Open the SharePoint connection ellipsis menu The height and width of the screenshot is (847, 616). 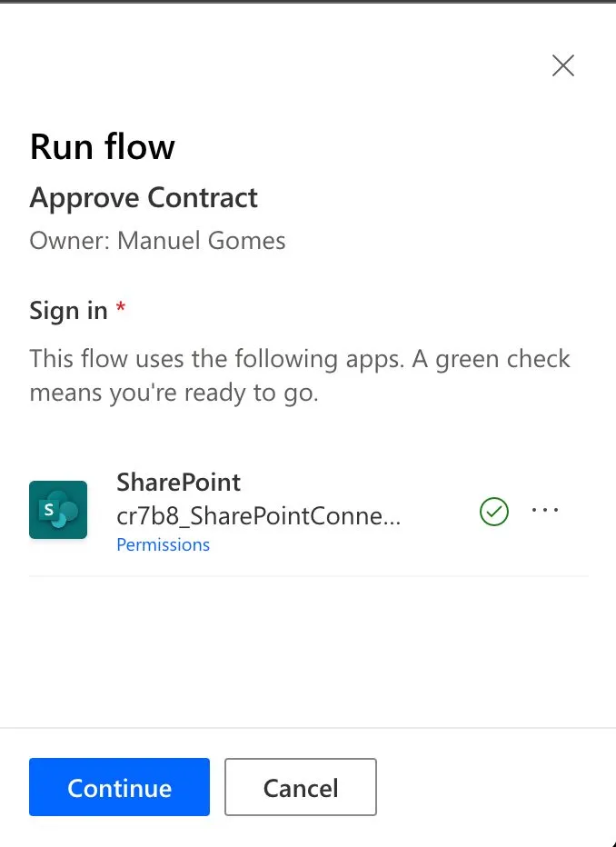tap(545, 511)
